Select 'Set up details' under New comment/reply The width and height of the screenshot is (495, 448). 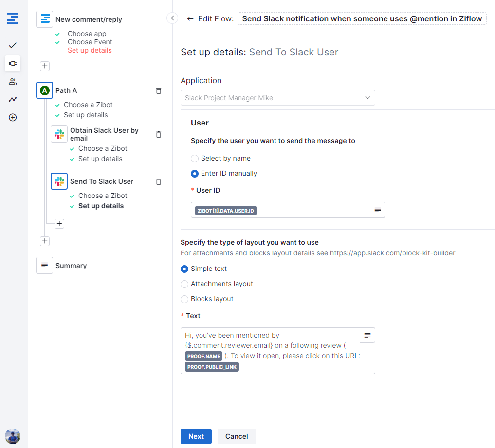[x=90, y=50]
